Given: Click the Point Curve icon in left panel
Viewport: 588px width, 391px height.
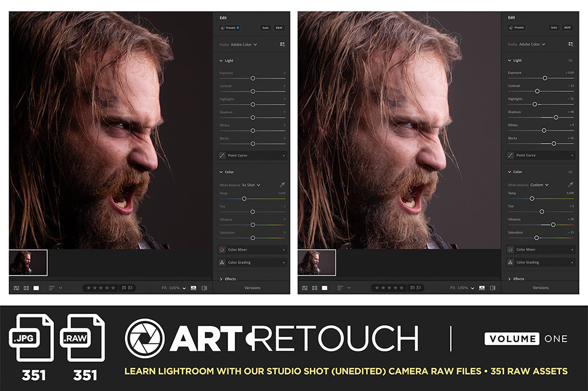Looking at the screenshot, I should 222,155.
